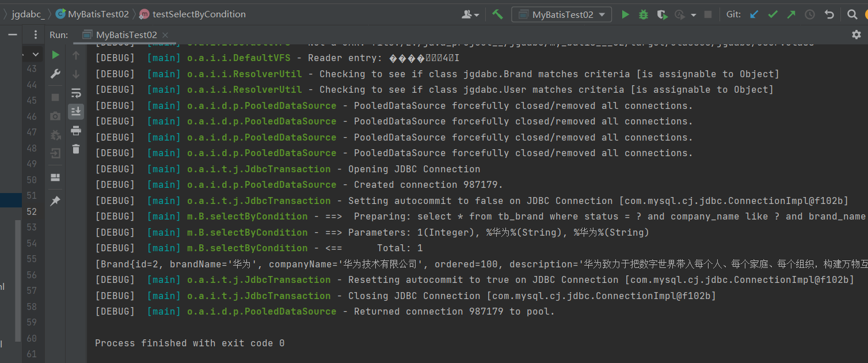Click line number 43 in gutter
The width and height of the screenshot is (868, 363).
(x=31, y=69)
